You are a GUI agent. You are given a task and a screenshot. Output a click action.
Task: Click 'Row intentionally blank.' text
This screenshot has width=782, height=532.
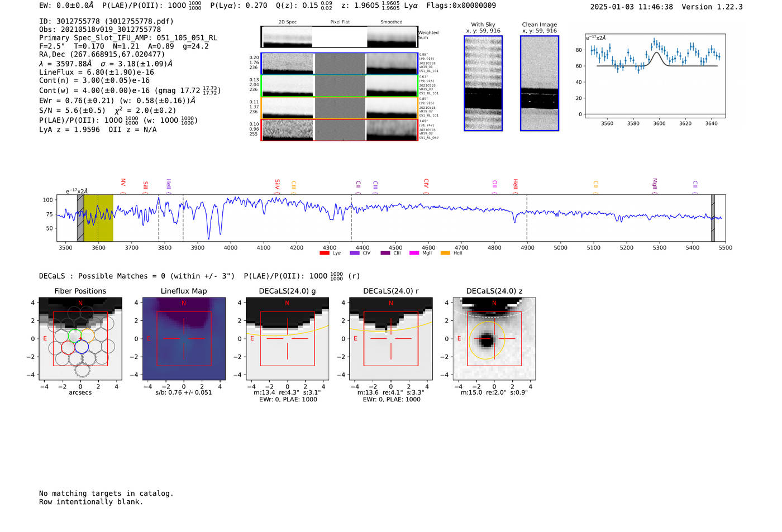pos(91,502)
